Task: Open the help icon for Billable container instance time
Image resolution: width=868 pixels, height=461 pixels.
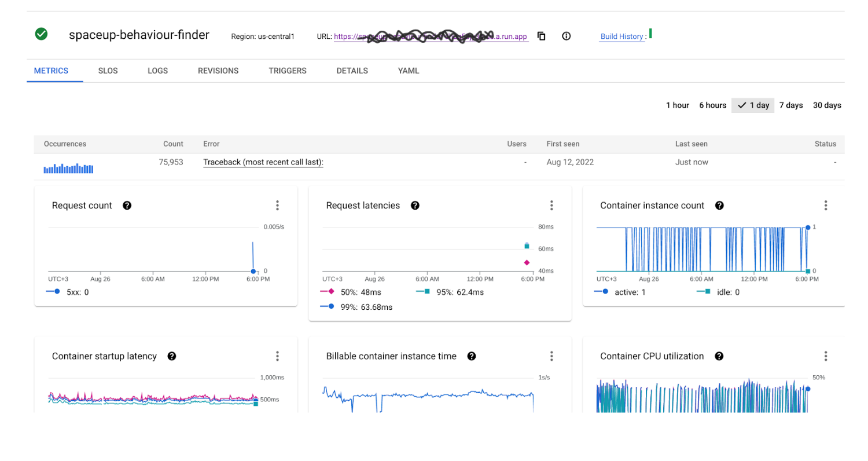Action: 472,356
